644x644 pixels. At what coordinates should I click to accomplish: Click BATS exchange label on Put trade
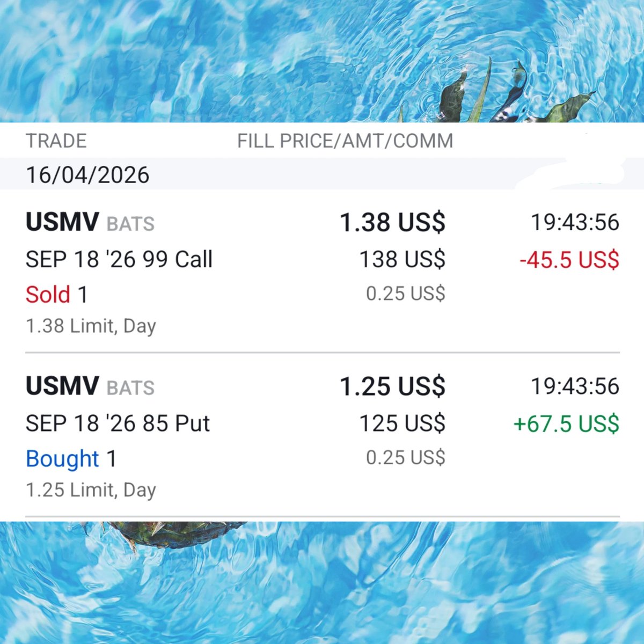click(x=130, y=387)
